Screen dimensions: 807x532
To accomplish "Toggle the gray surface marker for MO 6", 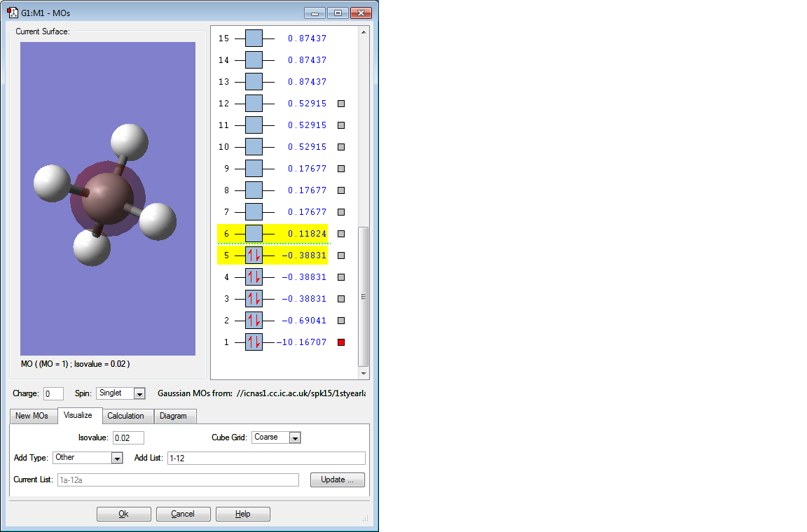I will (x=341, y=234).
